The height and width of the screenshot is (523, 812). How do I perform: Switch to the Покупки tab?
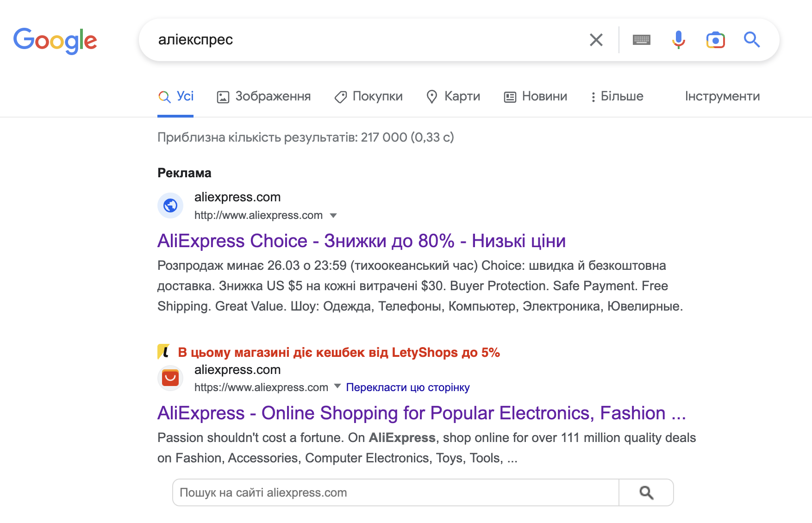(x=369, y=96)
